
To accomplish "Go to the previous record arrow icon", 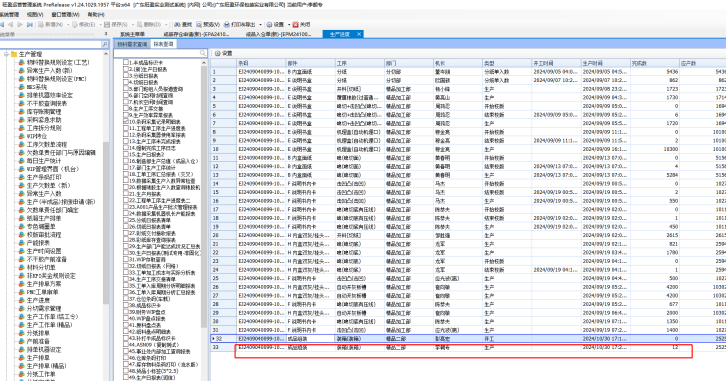I will point(10,25).
